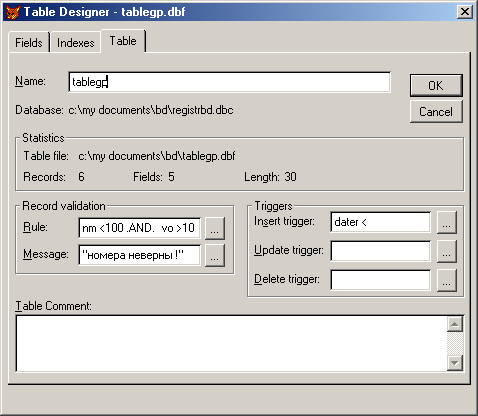Click the FoxPro fox icon in title bar
478x416 pixels.
click(x=13, y=12)
